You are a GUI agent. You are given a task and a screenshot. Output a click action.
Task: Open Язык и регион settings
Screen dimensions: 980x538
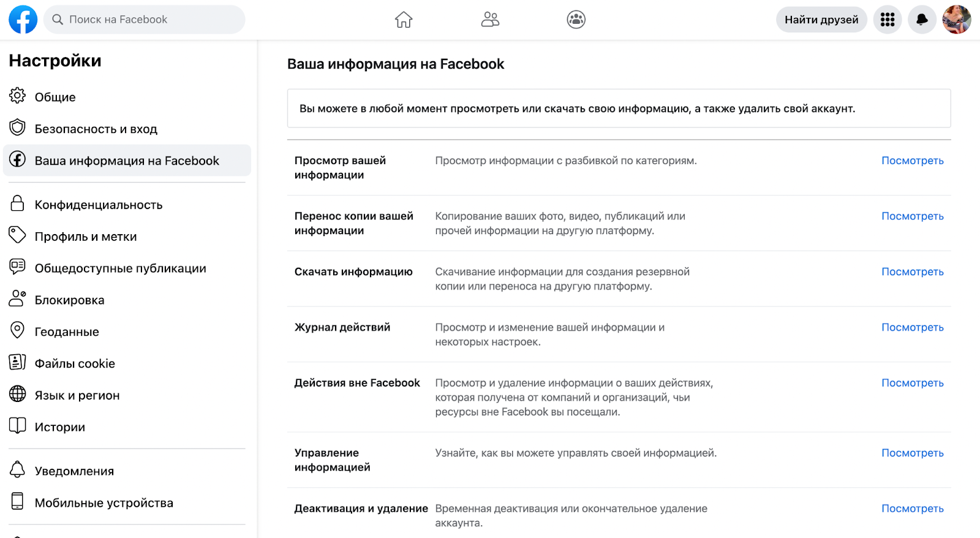[x=127, y=395]
